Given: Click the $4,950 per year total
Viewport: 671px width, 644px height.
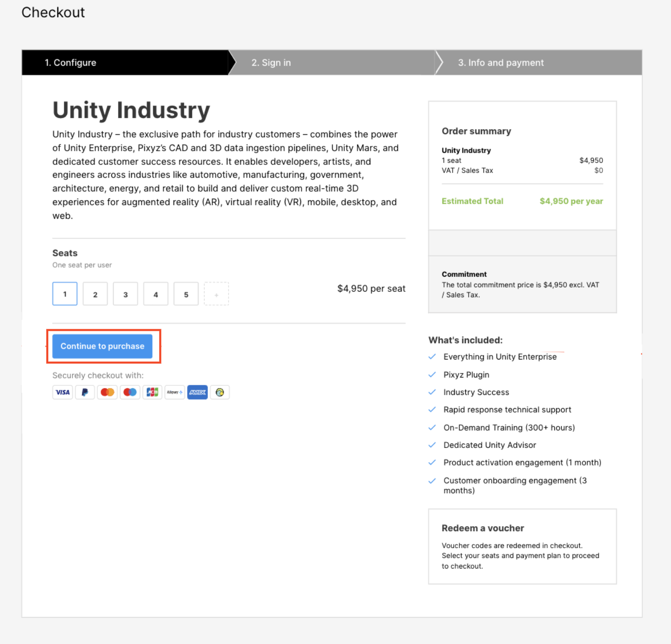Looking at the screenshot, I should (571, 201).
